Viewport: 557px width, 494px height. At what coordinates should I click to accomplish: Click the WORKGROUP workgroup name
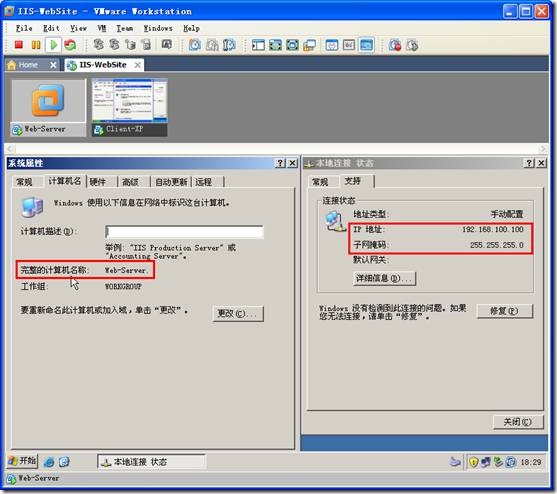point(123,286)
